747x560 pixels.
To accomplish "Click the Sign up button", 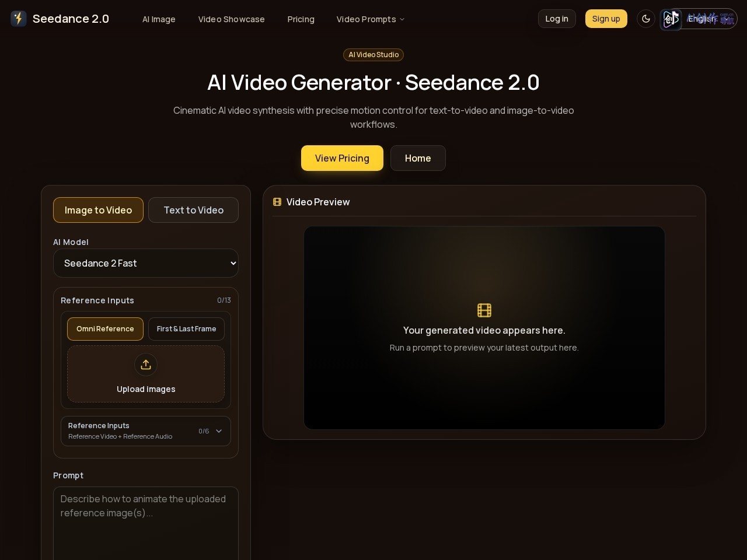I will 606,19.
